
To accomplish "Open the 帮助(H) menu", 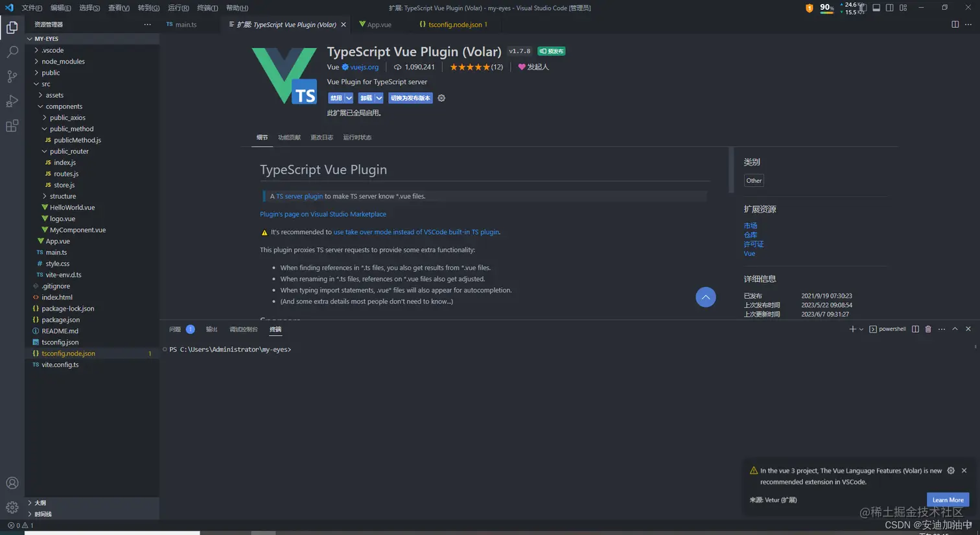I will click(237, 8).
